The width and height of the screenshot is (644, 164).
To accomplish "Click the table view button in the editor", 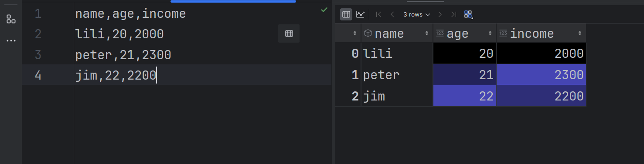I will coord(289,33).
